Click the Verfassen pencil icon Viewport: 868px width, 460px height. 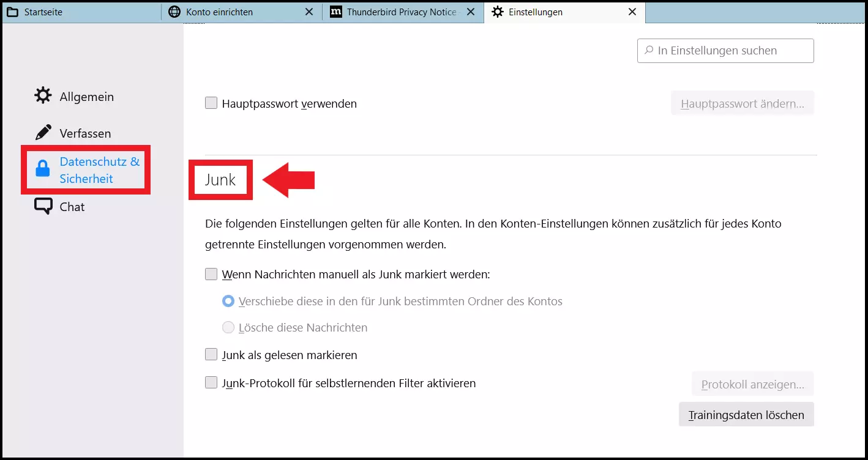(43, 133)
